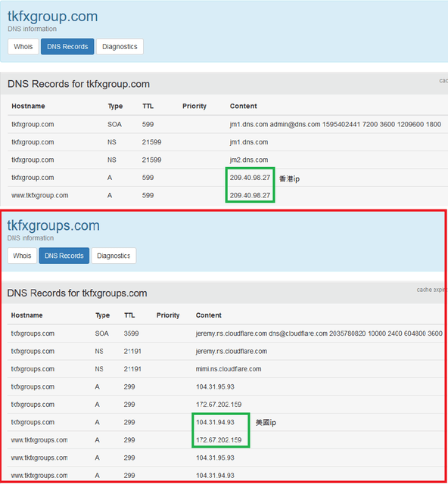Open Diagnostics tab for tkfxgroup.com
448x484 pixels.
click(x=120, y=47)
